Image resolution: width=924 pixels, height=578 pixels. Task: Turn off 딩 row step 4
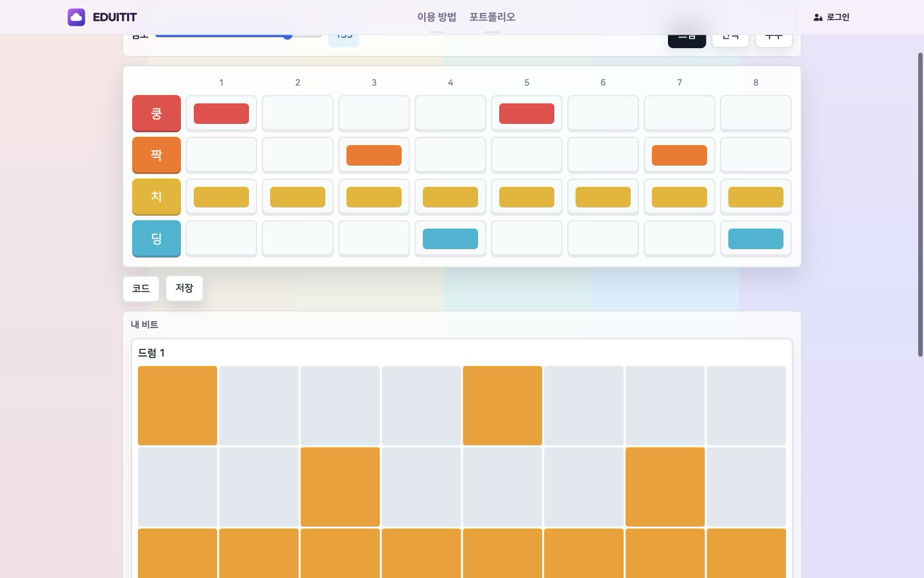point(450,239)
